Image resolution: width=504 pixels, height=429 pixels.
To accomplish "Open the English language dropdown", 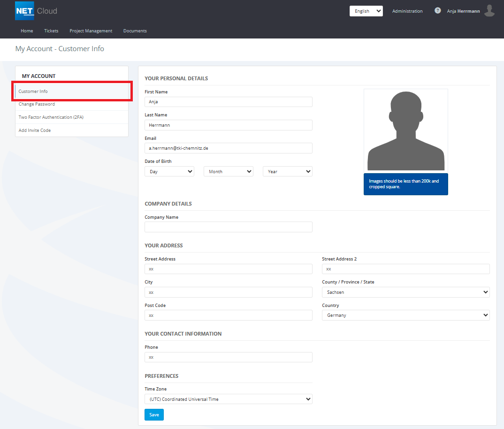I will pos(366,11).
